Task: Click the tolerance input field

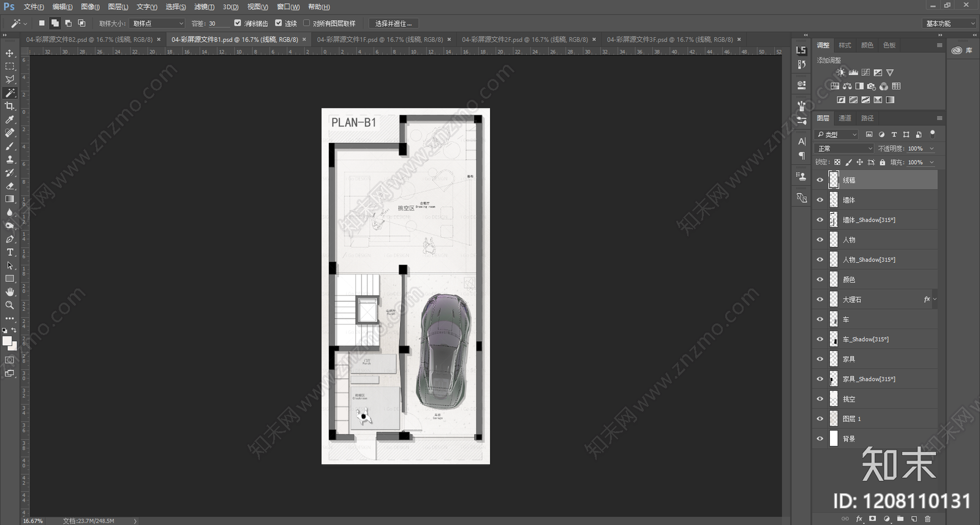Action: (219, 23)
